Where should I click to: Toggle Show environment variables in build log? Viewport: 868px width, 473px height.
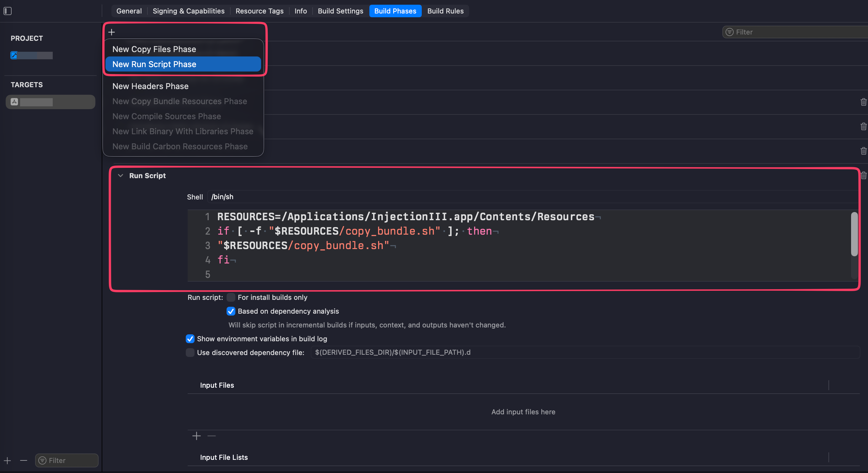190,338
